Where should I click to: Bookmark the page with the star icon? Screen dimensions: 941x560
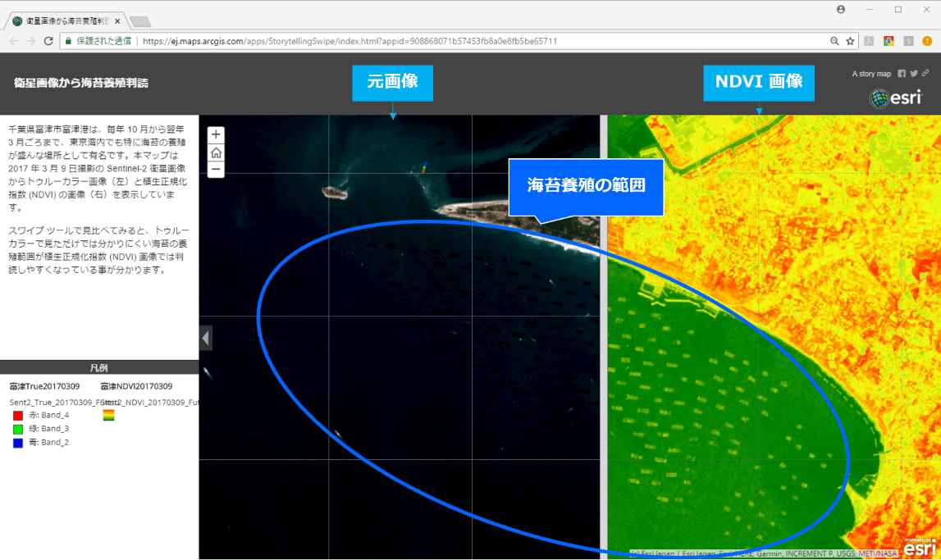pos(851,39)
